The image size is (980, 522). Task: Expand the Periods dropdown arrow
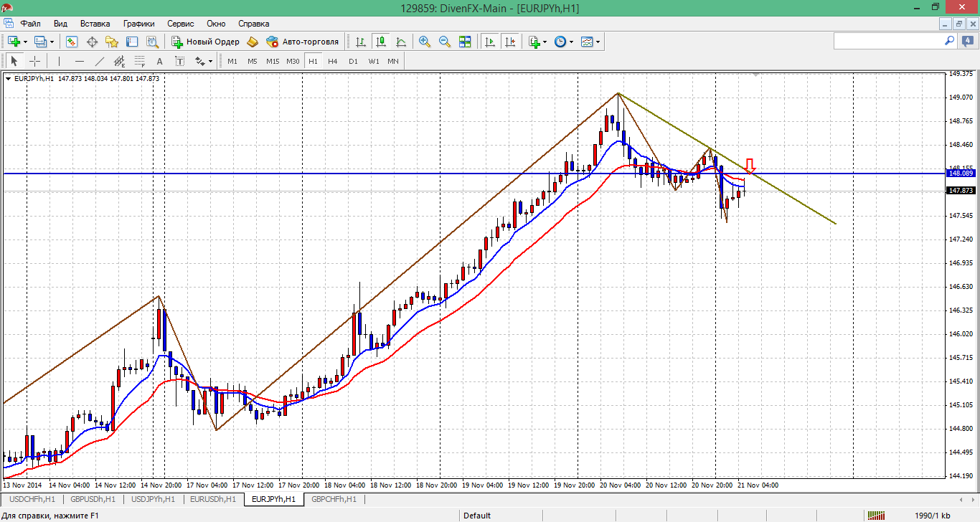coord(572,42)
